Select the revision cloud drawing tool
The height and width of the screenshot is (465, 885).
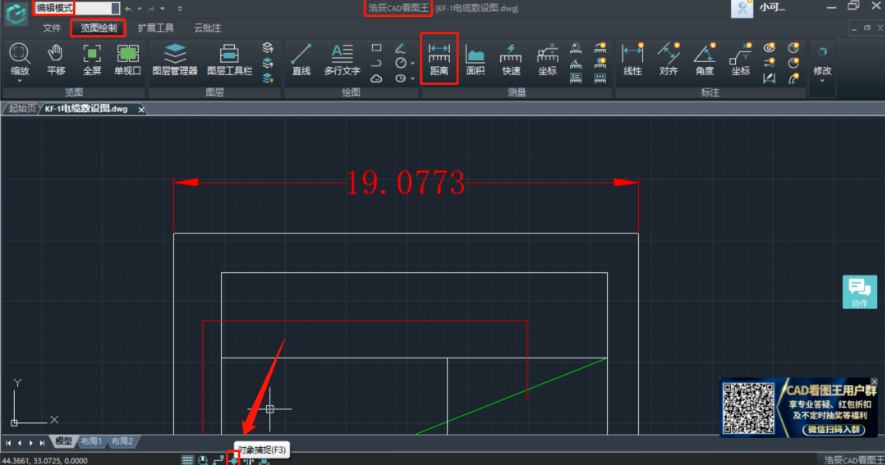(376, 78)
